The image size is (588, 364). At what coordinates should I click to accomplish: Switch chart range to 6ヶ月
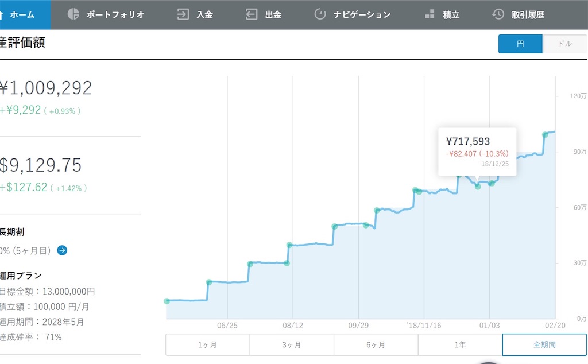click(x=376, y=344)
